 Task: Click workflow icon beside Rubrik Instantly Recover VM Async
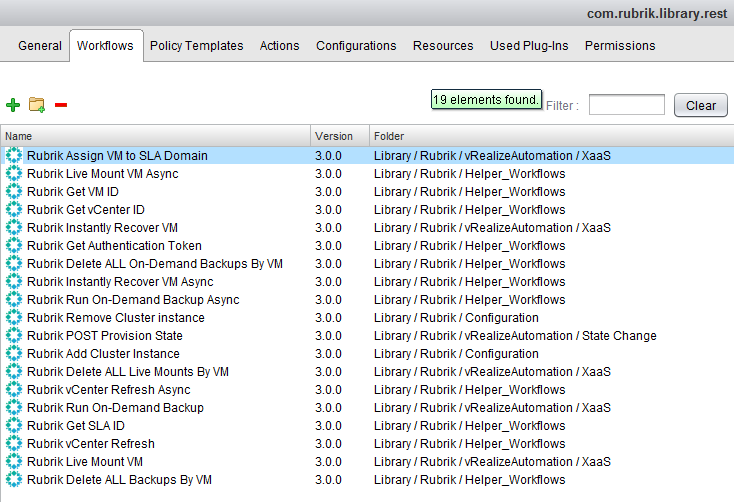click(x=14, y=282)
